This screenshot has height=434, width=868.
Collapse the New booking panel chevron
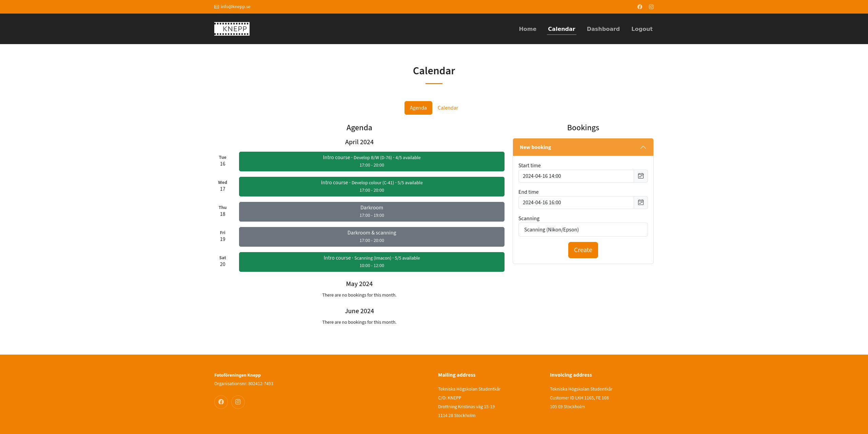tap(643, 147)
